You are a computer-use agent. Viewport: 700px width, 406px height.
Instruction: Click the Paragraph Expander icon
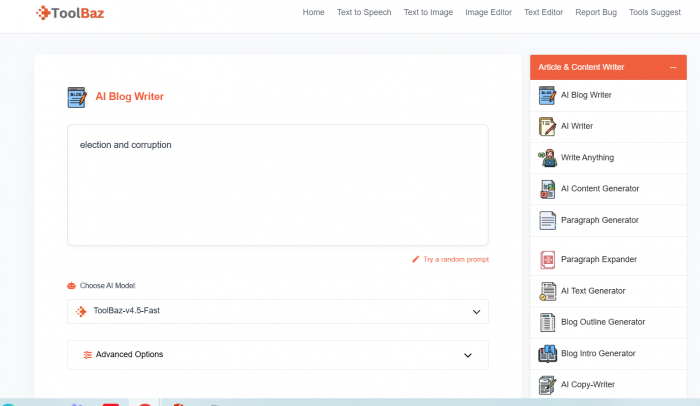(547, 260)
